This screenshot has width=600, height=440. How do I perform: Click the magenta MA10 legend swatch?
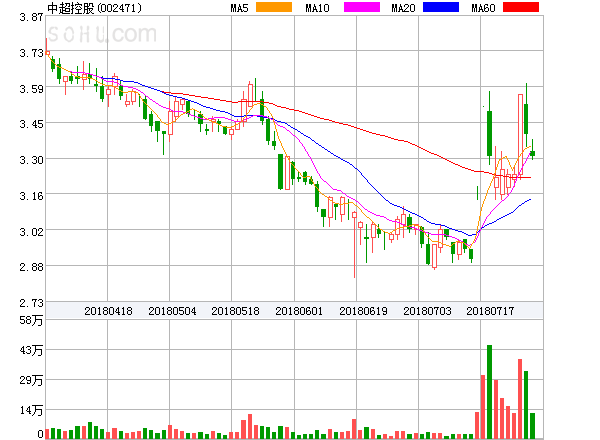(356, 8)
